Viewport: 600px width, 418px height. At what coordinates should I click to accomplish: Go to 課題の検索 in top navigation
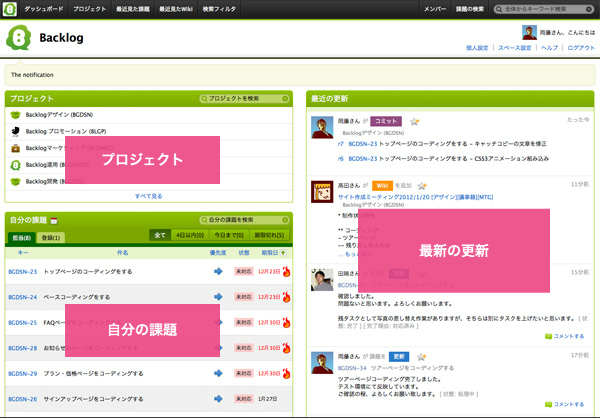470,9
